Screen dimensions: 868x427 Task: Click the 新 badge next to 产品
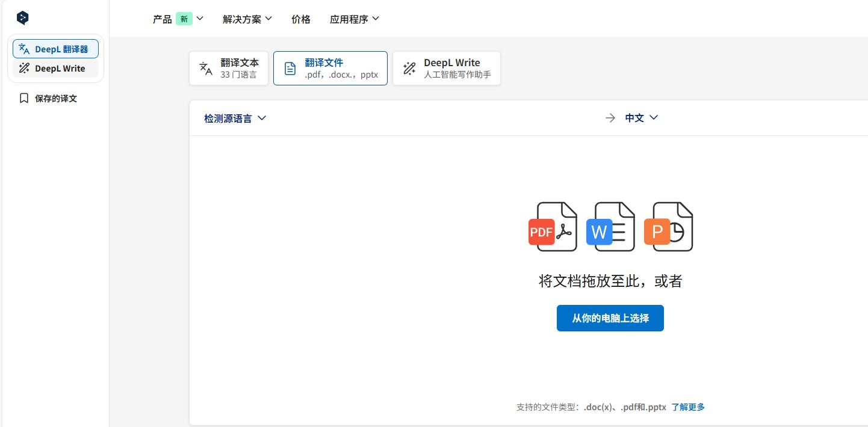point(184,19)
